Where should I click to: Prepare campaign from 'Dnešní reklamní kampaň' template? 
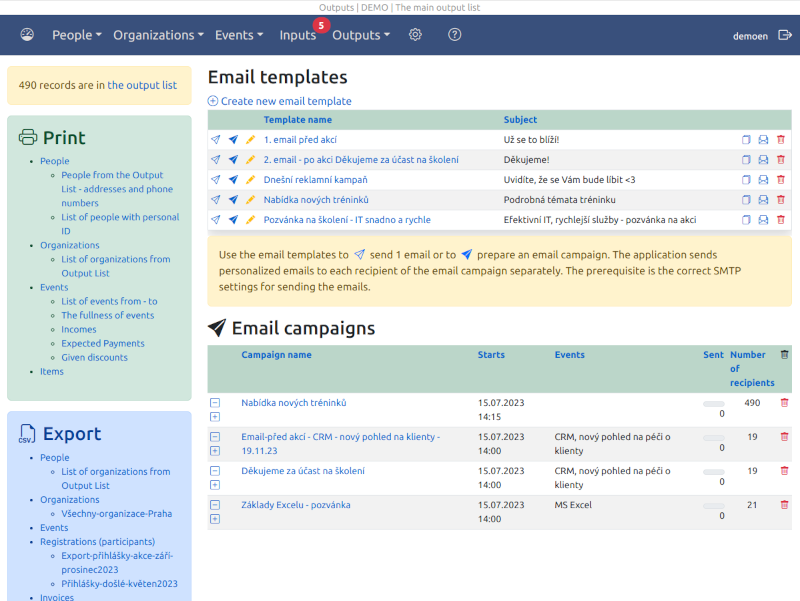(233, 180)
